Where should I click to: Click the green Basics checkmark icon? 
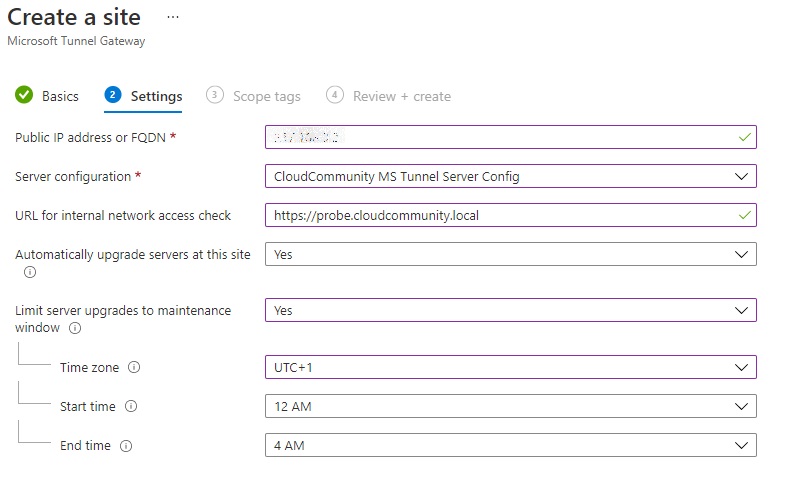click(24, 96)
